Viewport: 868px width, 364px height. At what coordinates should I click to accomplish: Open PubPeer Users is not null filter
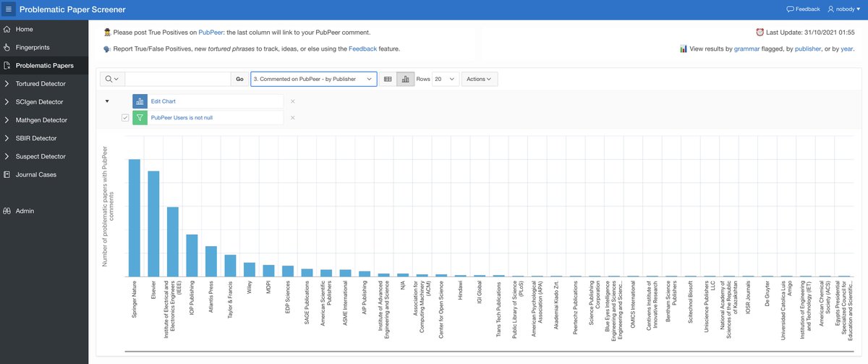click(182, 117)
